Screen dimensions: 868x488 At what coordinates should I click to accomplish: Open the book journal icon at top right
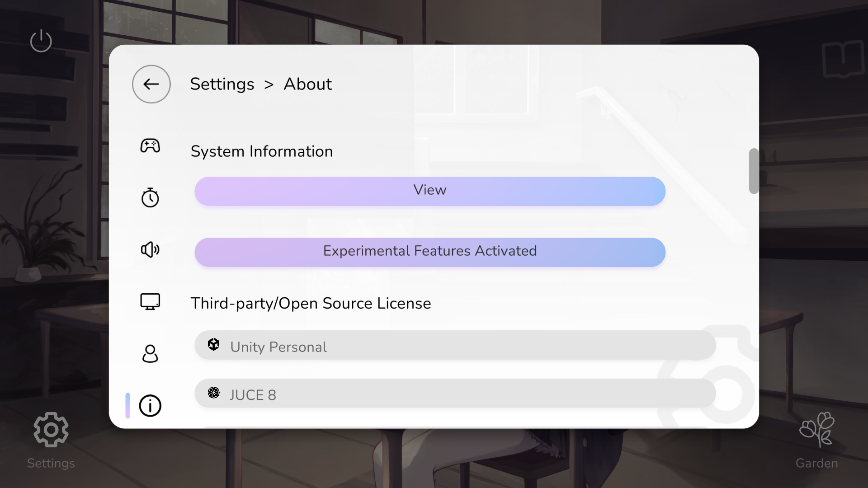coord(843,59)
